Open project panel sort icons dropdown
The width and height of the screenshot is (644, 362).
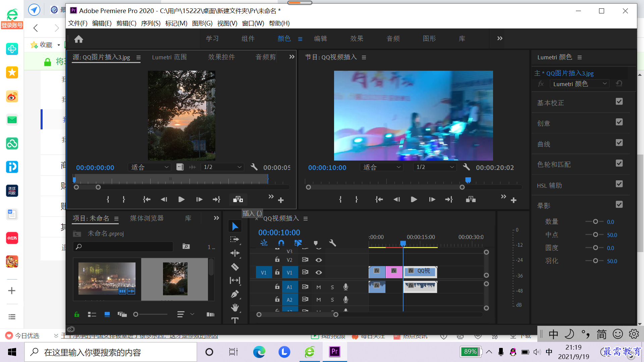click(185, 314)
